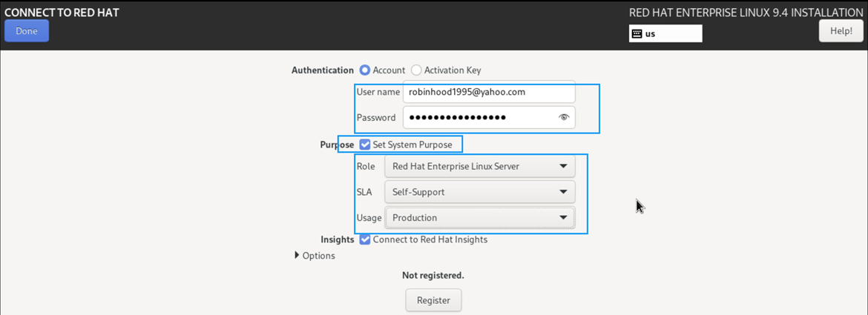The height and width of the screenshot is (315, 868).
Task: Focus the Password field
Action: pyautogui.click(x=489, y=117)
